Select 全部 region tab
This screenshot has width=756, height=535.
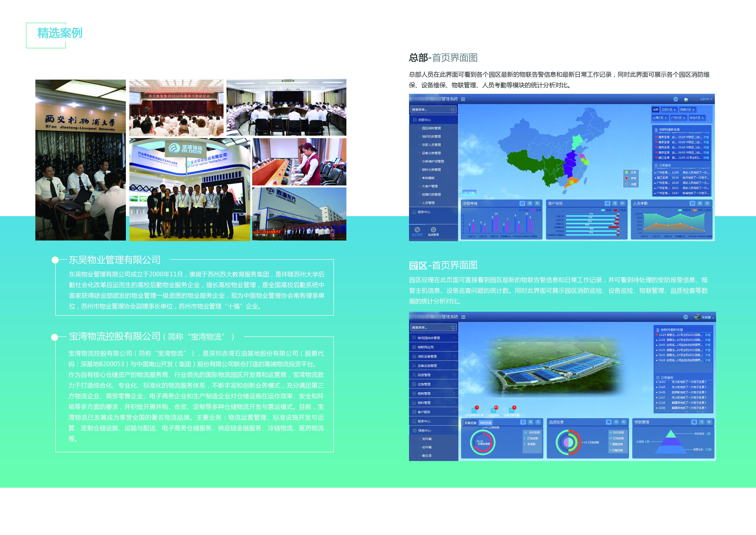coord(656,110)
